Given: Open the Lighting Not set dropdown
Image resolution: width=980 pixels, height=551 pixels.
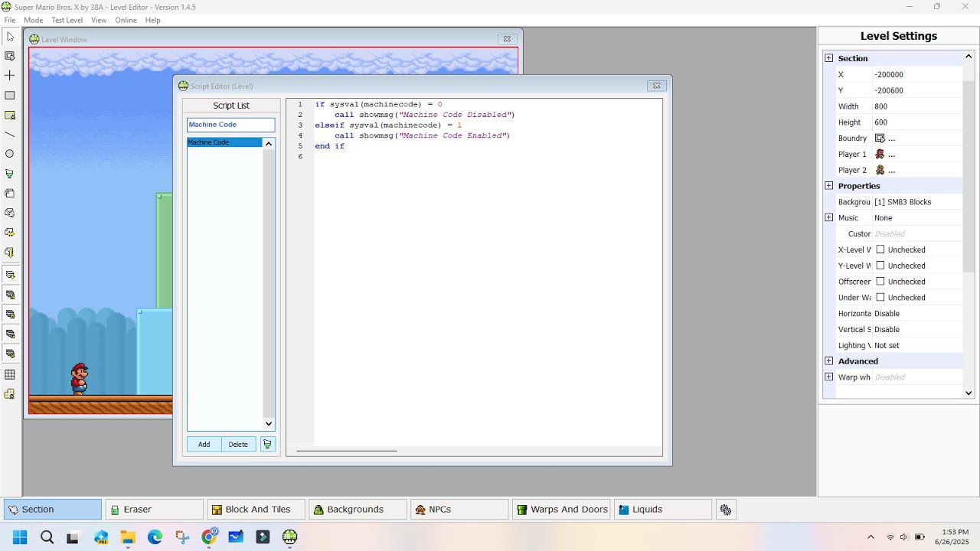Looking at the screenshot, I should pyautogui.click(x=917, y=346).
